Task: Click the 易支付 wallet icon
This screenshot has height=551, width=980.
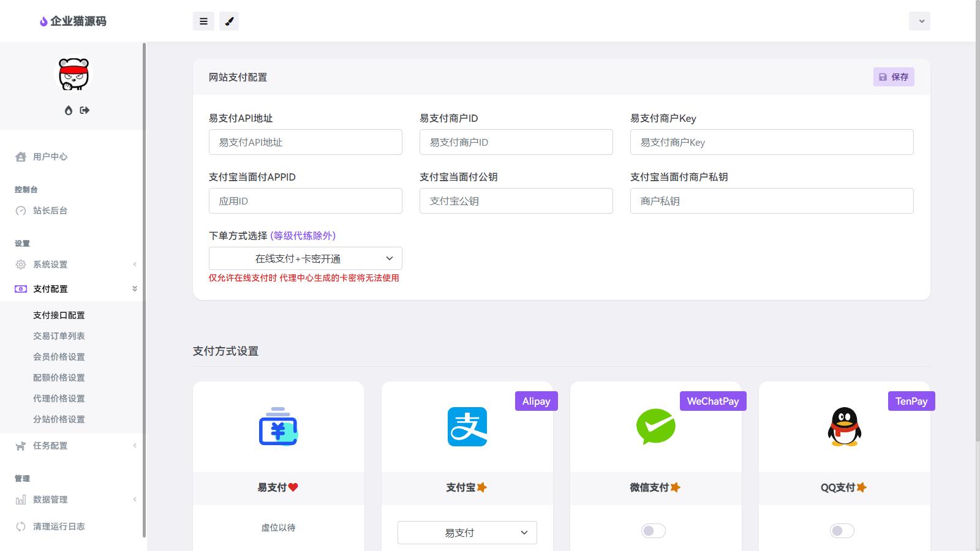Action: [278, 427]
